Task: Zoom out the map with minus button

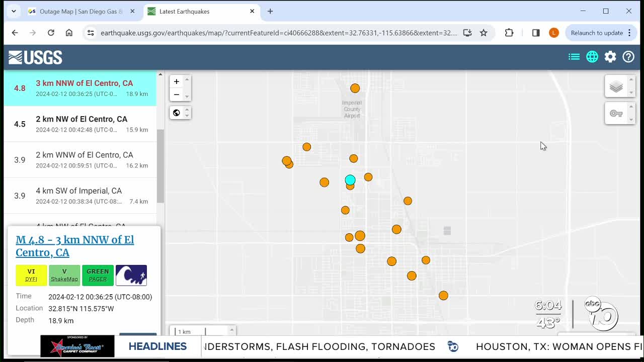Action: pyautogui.click(x=177, y=95)
